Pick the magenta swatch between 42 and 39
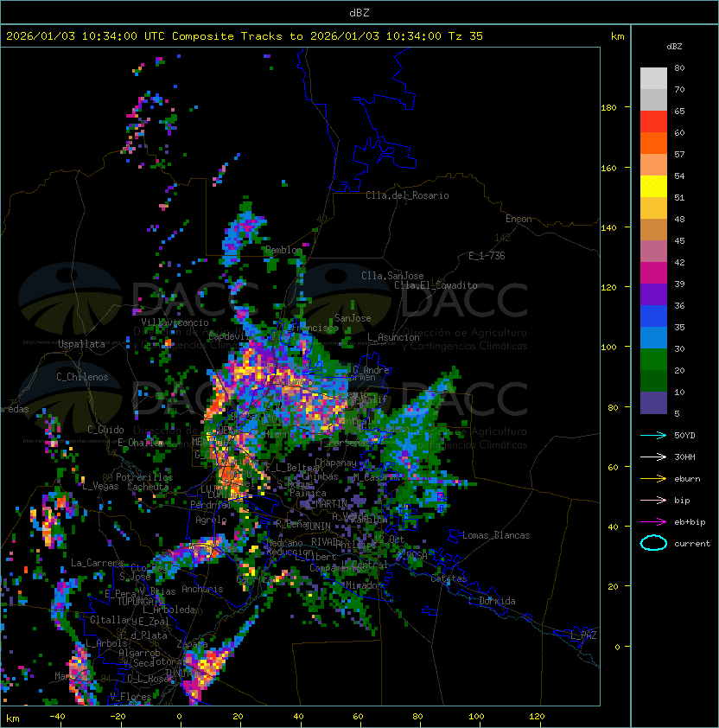719x728 pixels. click(653, 273)
